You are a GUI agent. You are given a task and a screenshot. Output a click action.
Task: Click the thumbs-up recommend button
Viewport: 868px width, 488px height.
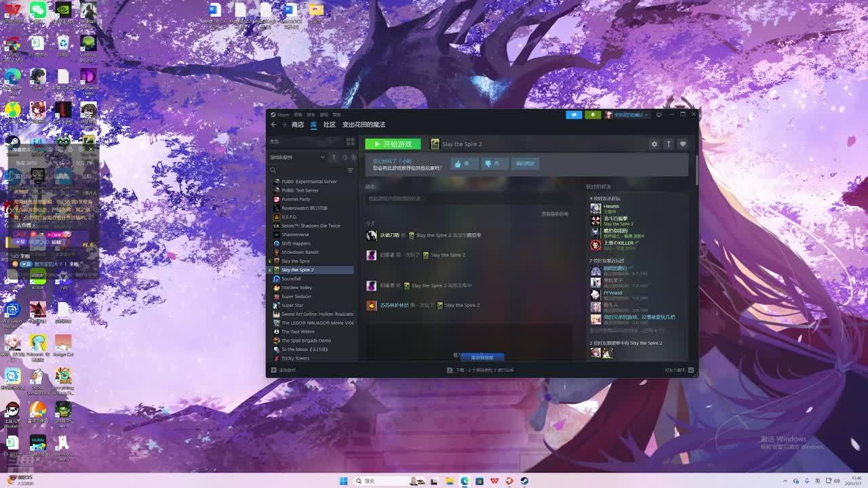click(x=464, y=164)
